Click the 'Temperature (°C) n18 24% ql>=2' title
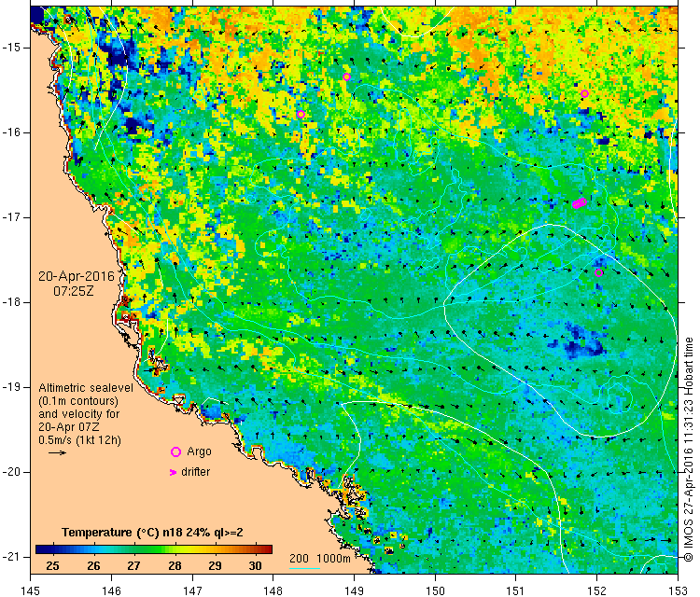Screen dimensions: 700x597 152,533
